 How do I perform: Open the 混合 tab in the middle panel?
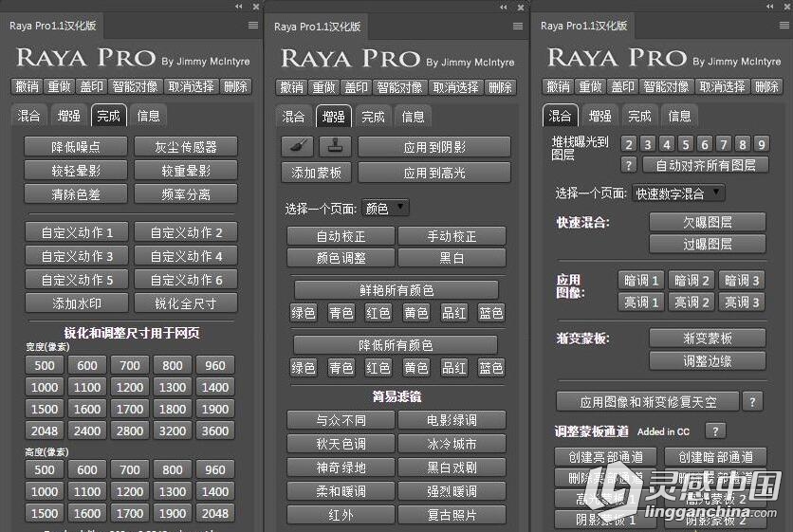[x=293, y=117]
